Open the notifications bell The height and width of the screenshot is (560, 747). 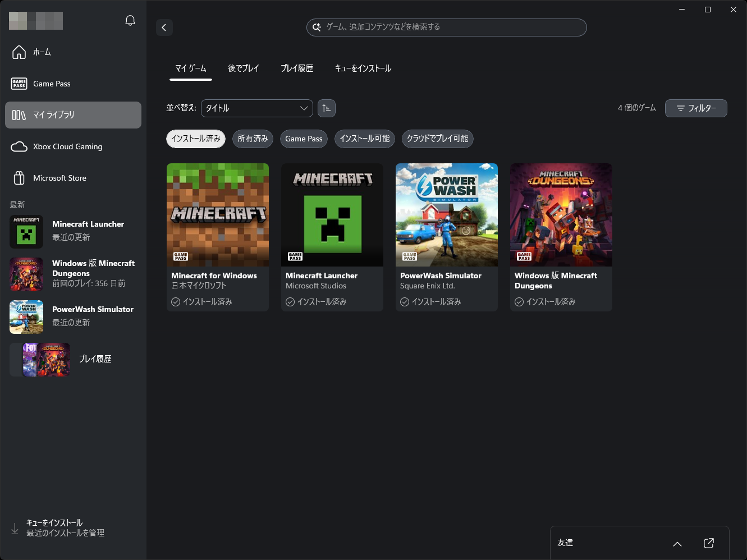click(x=130, y=20)
